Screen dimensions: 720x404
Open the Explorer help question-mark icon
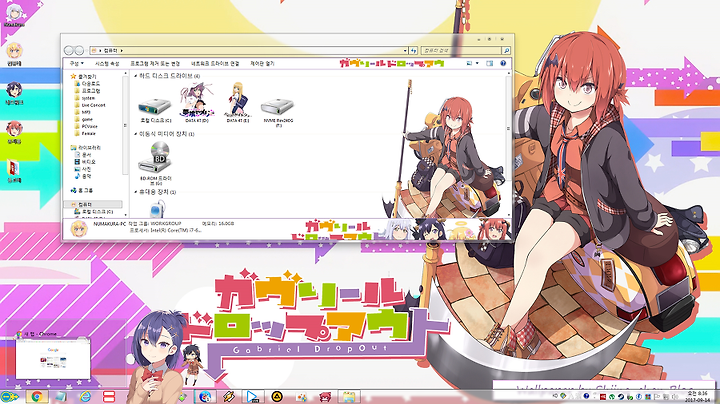click(x=503, y=63)
